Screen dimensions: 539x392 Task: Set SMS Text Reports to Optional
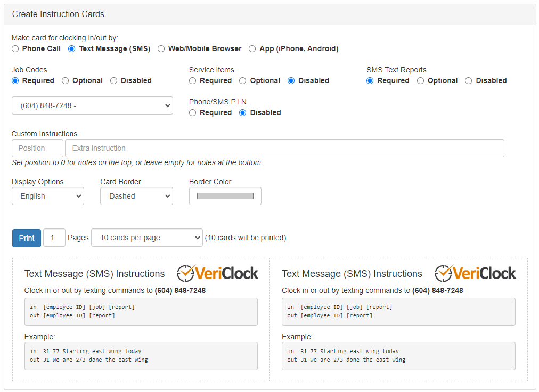coord(420,80)
